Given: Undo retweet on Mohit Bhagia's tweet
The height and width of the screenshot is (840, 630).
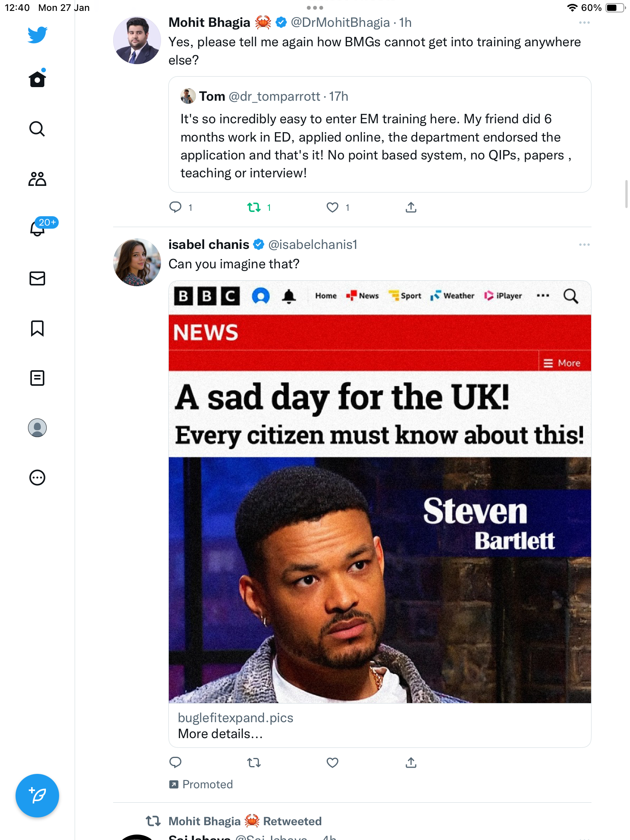Looking at the screenshot, I should 254,207.
